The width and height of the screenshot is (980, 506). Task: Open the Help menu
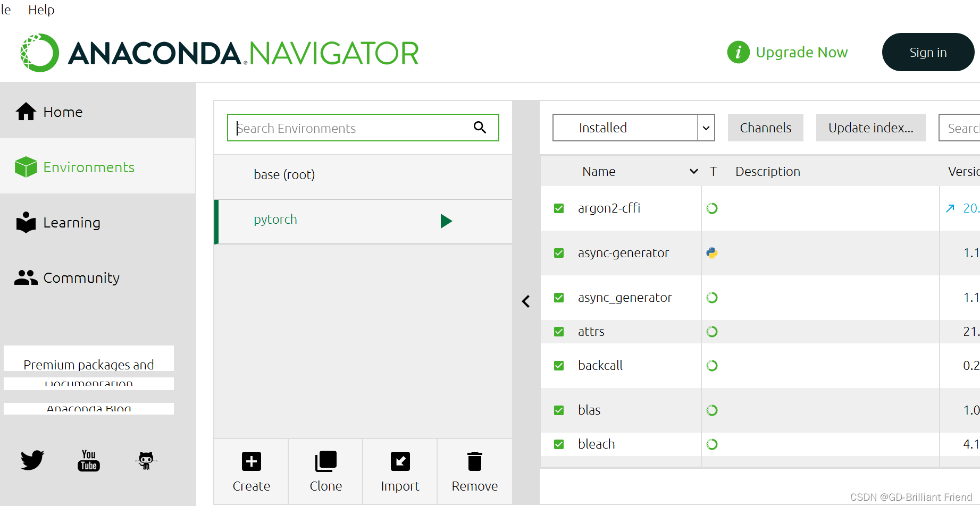pyautogui.click(x=41, y=10)
